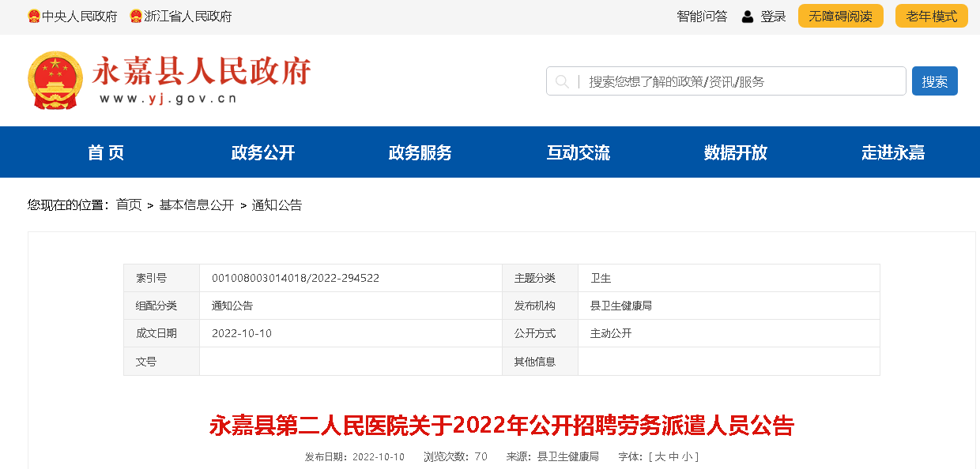Click 首页 in the breadcrumb

129,204
